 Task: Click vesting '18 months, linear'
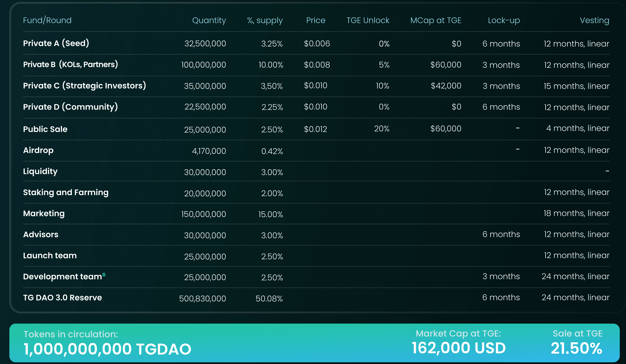pyautogui.click(x=576, y=213)
